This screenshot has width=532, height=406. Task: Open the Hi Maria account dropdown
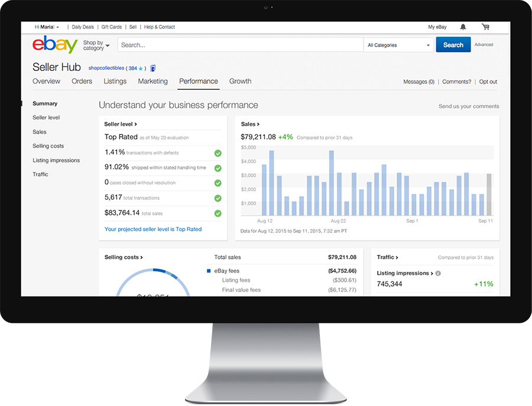coord(47,27)
